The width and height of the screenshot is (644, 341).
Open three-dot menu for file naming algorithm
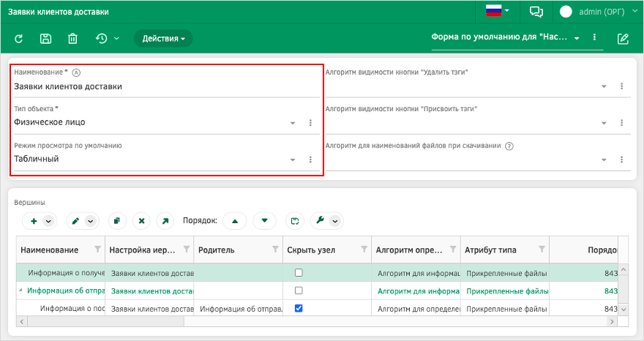(x=621, y=160)
